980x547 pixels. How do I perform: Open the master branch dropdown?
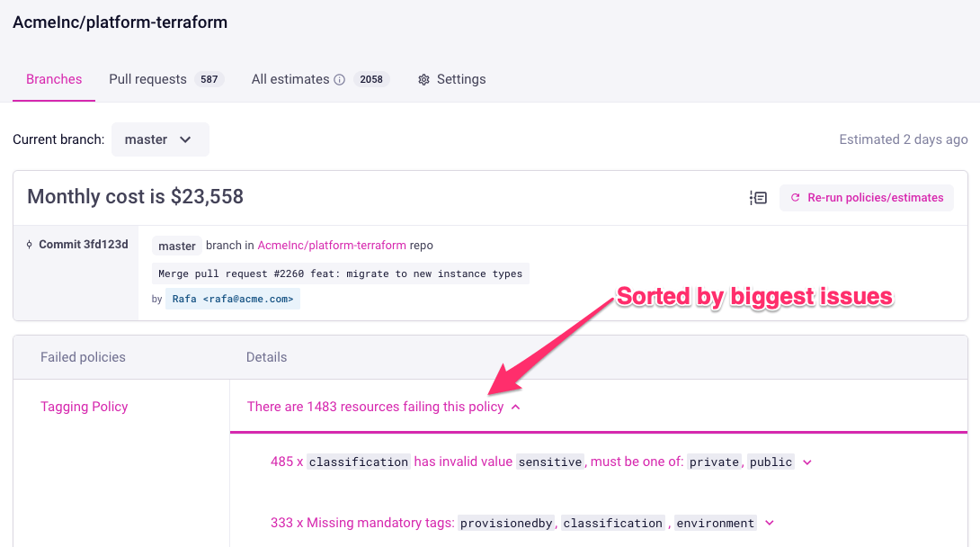[x=159, y=139]
